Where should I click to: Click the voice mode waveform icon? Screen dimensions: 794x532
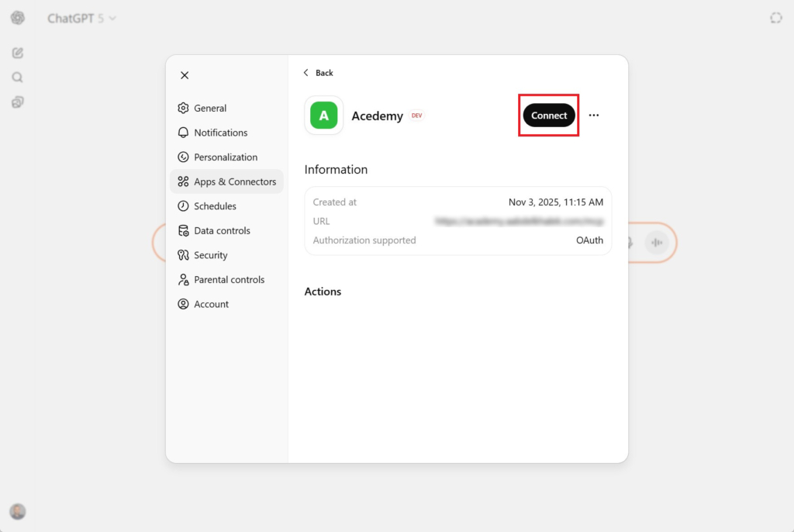(657, 243)
